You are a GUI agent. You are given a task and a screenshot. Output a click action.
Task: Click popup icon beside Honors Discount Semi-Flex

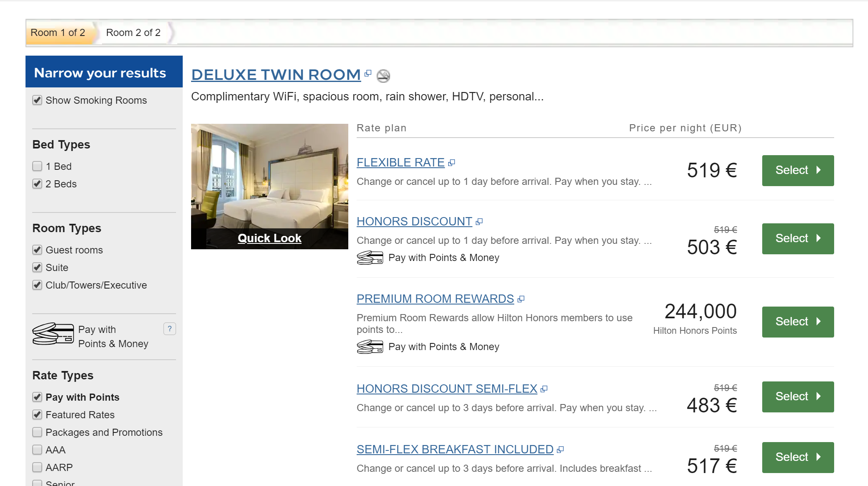(x=544, y=389)
